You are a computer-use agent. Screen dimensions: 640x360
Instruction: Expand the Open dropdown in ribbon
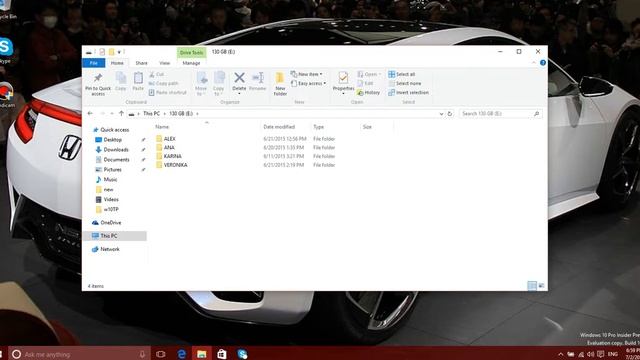[369, 74]
